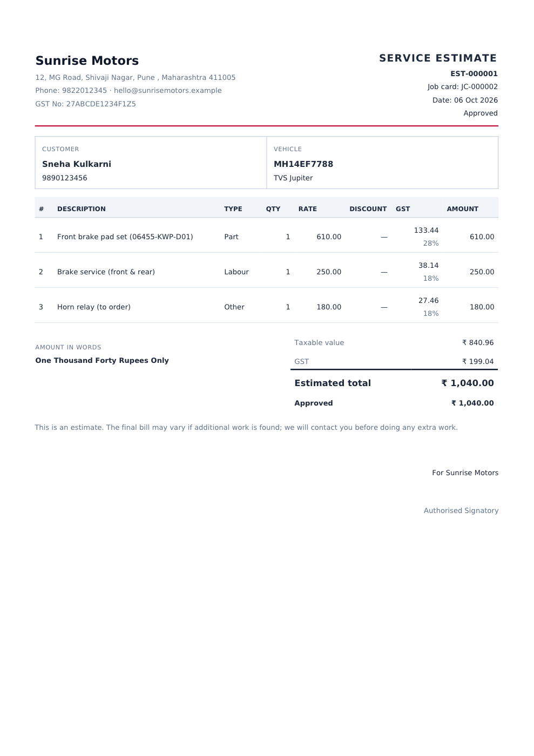Click the SERVICE ESTIMATE title
The width and height of the screenshot is (534, 756).
(x=438, y=58)
